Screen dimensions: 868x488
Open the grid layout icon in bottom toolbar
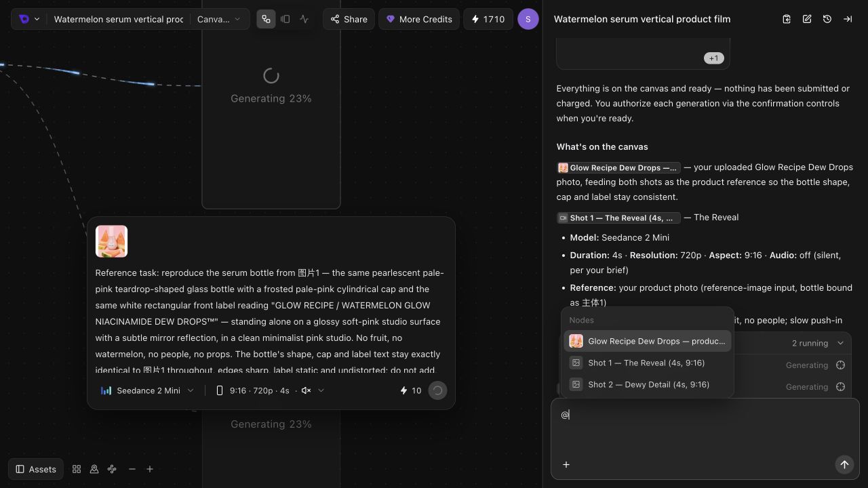[x=77, y=469]
